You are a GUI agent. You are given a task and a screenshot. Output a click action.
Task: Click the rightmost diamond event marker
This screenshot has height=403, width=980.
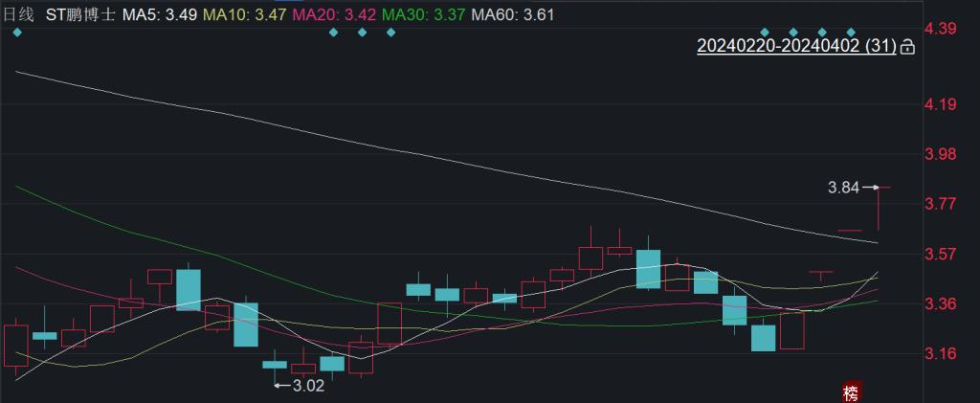[x=851, y=33]
